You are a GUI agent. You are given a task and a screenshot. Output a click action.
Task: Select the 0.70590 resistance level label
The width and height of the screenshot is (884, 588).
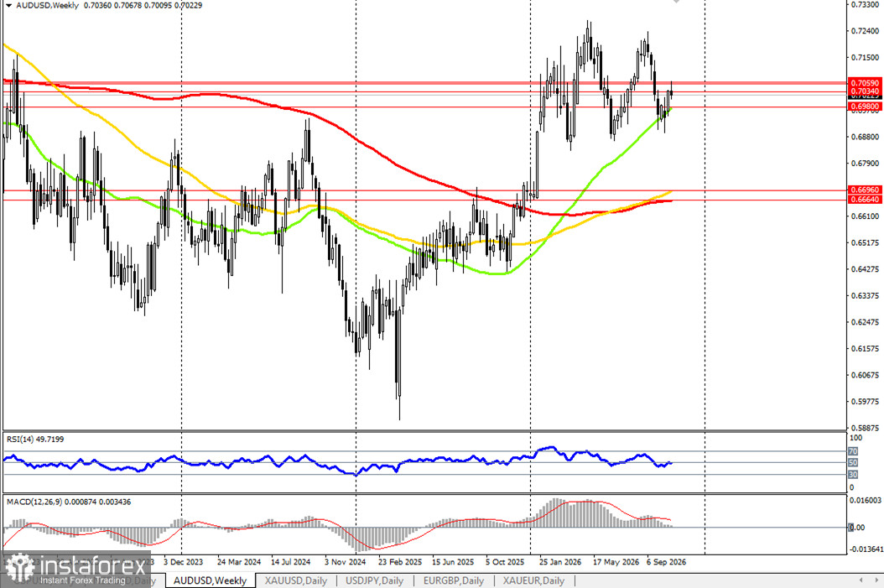[x=865, y=83]
